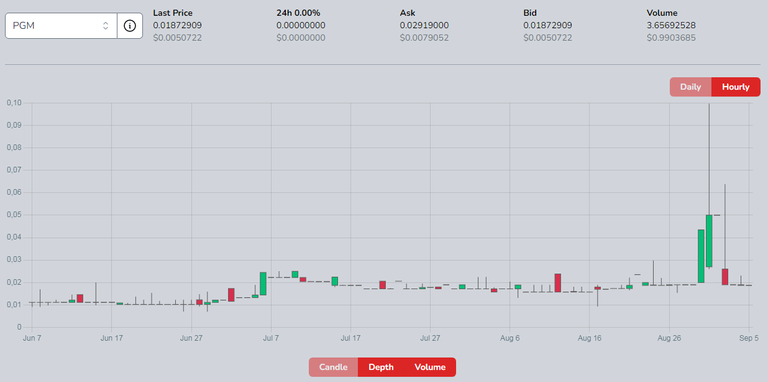The image size is (768, 382).
Task: Click the large red candle before Sep 5
Action: click(725, 277)
